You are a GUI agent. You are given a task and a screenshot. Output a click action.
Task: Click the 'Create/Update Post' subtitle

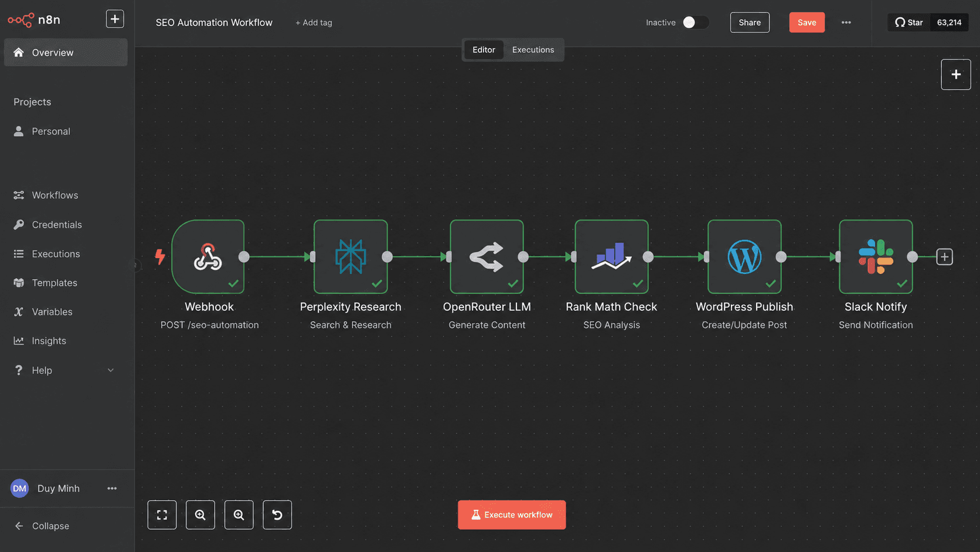point(744,325)
